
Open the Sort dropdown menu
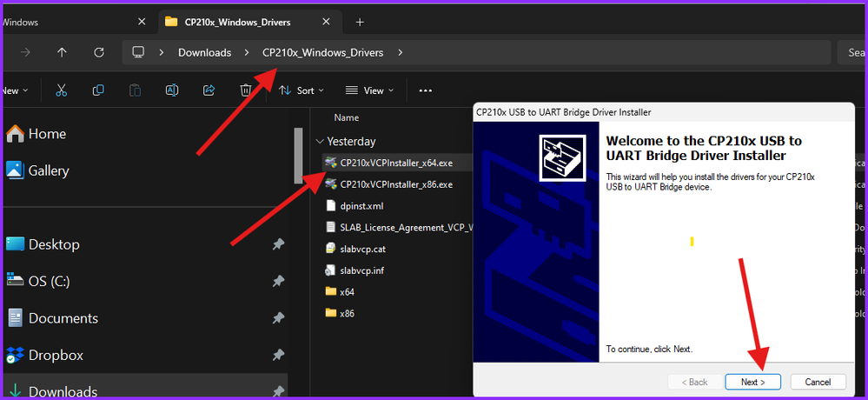coord(301,90)
